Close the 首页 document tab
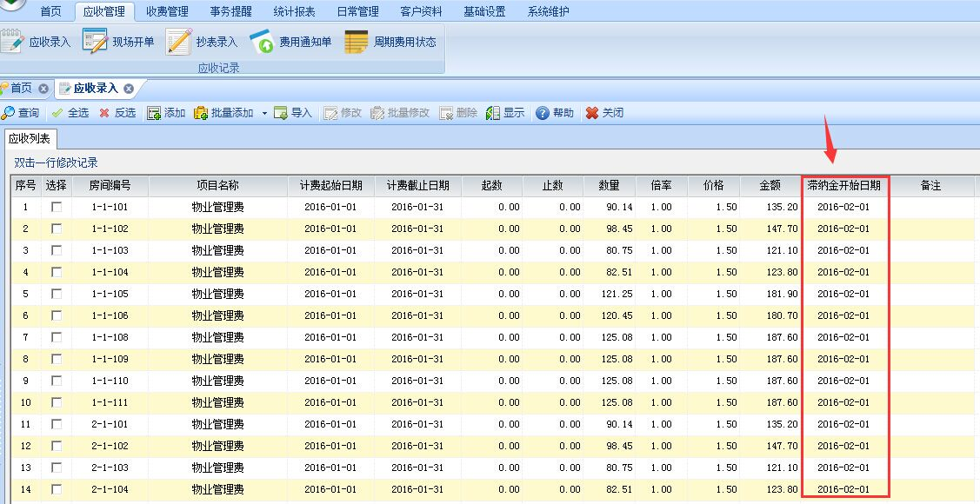980x504 pixels. [43, 89]
